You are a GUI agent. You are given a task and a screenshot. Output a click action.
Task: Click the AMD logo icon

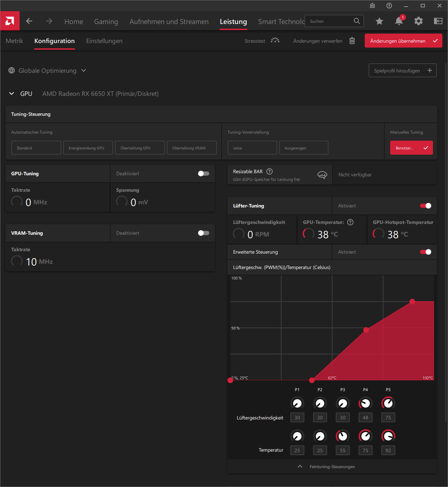coord(10,21)
